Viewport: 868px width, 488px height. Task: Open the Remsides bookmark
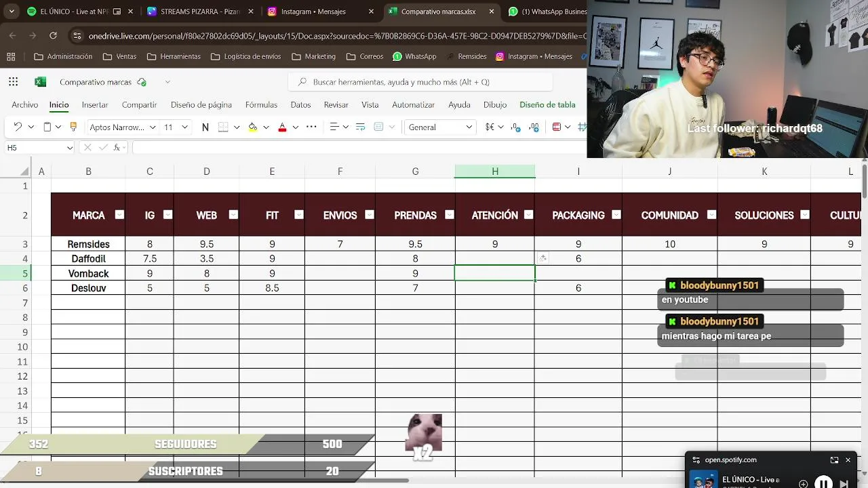click(x=467, y=56)
